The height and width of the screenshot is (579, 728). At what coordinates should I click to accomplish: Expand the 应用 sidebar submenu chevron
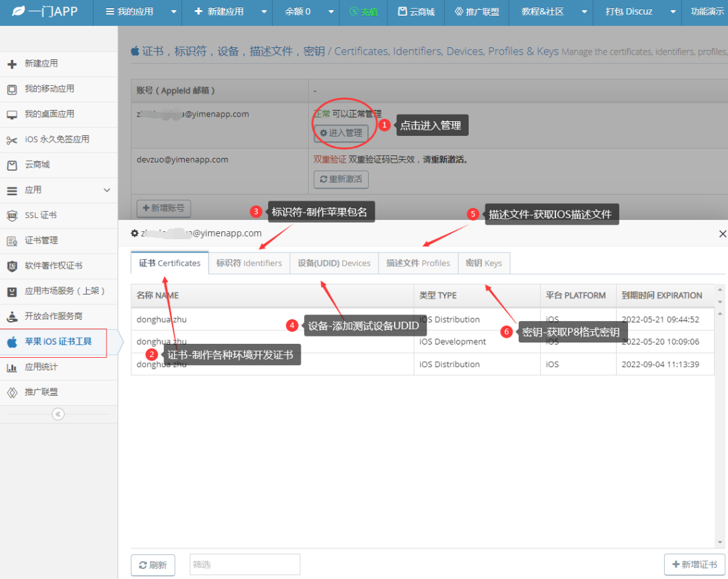107,190
